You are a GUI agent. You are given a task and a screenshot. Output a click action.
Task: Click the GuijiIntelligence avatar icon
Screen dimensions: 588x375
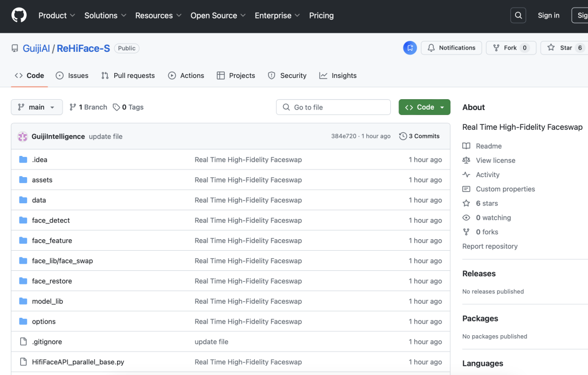[x=22, y=137]
